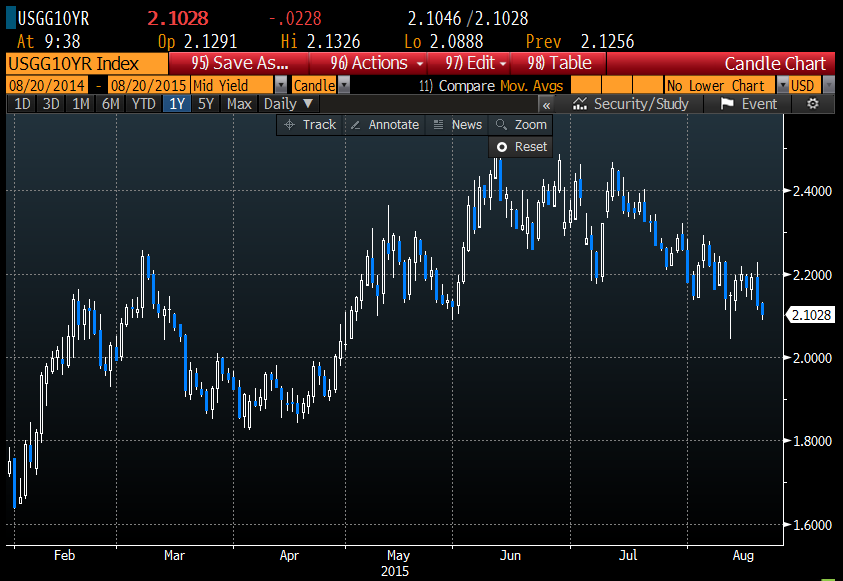The width and height of the screenshot is (843, 581).
Task: Select the YTD time range
Action: pyautogui.click(x=143, y=104)
